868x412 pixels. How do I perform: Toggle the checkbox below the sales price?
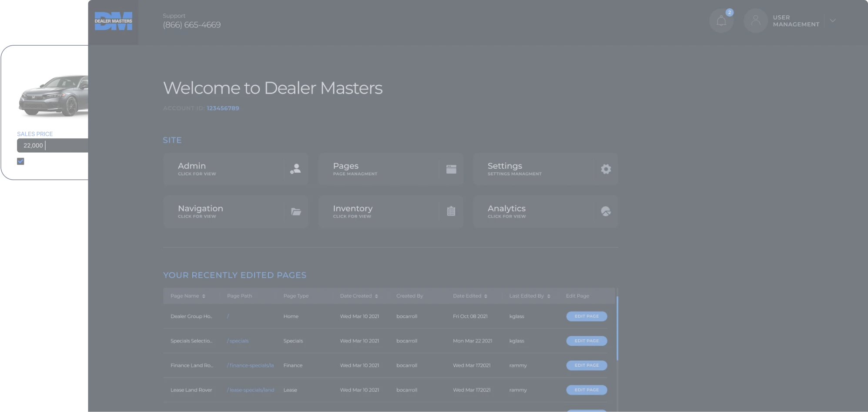(20, 161)
